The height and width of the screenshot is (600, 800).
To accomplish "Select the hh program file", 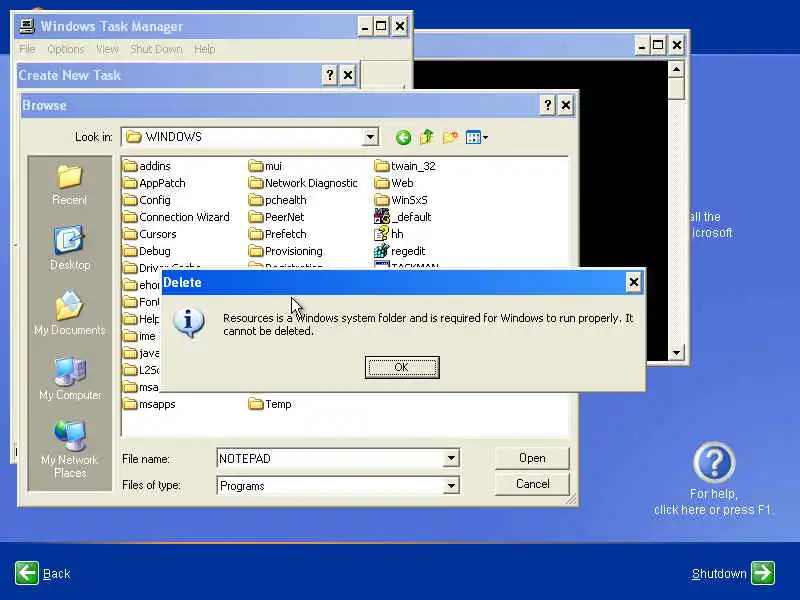I will click(x=389, y=234).
